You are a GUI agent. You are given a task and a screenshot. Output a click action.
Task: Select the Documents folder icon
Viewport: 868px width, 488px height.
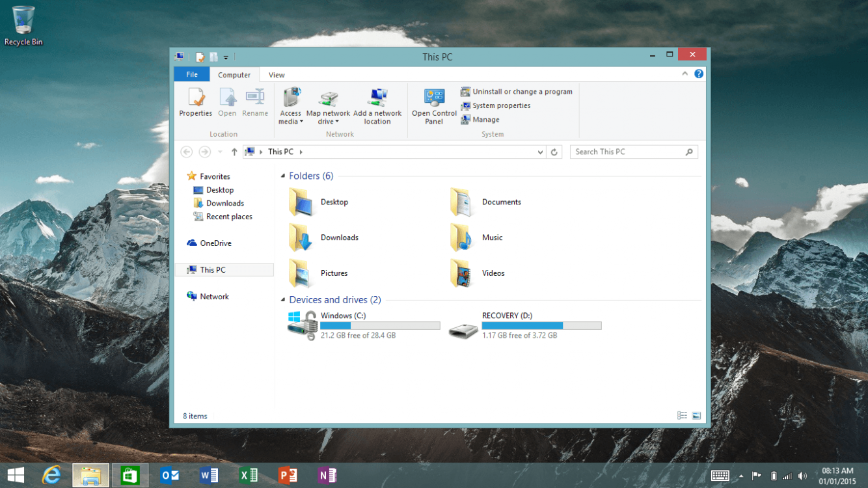point(462,202)
